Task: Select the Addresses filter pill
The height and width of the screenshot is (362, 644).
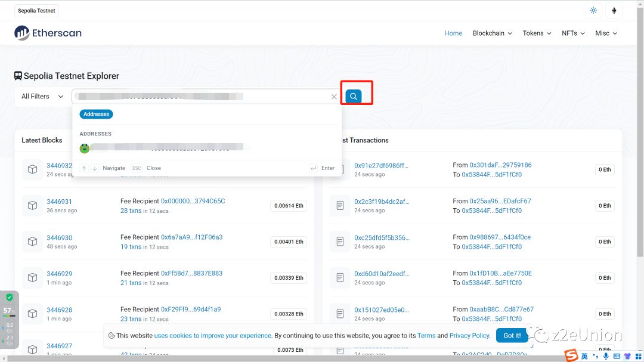Action: point(96,115)
